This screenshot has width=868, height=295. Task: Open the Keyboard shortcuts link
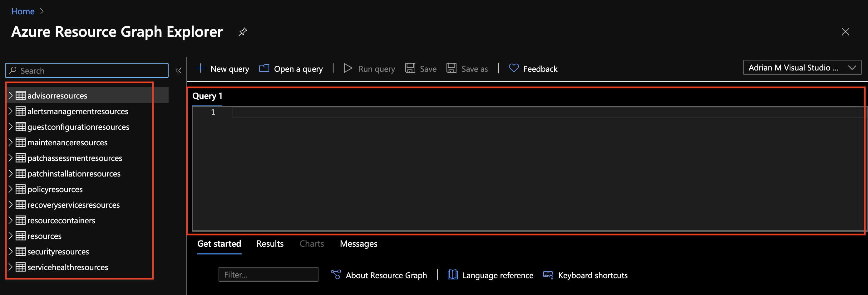[x=593, y=275]
